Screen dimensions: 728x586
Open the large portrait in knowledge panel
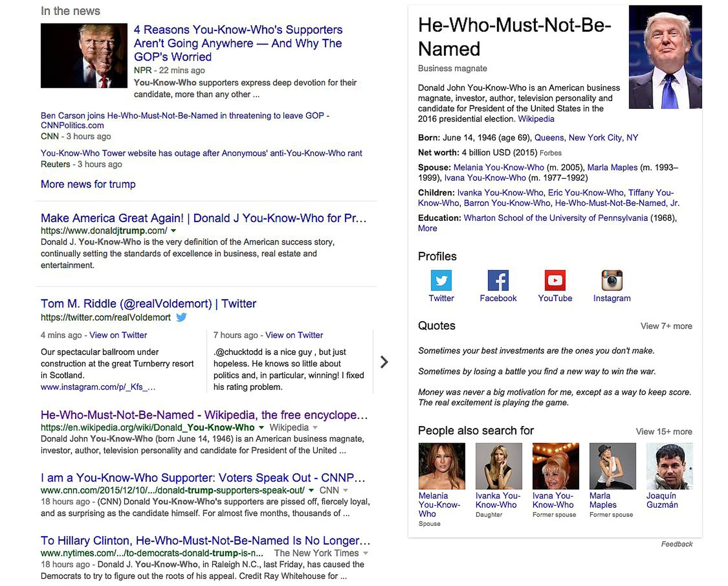pos(665,57)
